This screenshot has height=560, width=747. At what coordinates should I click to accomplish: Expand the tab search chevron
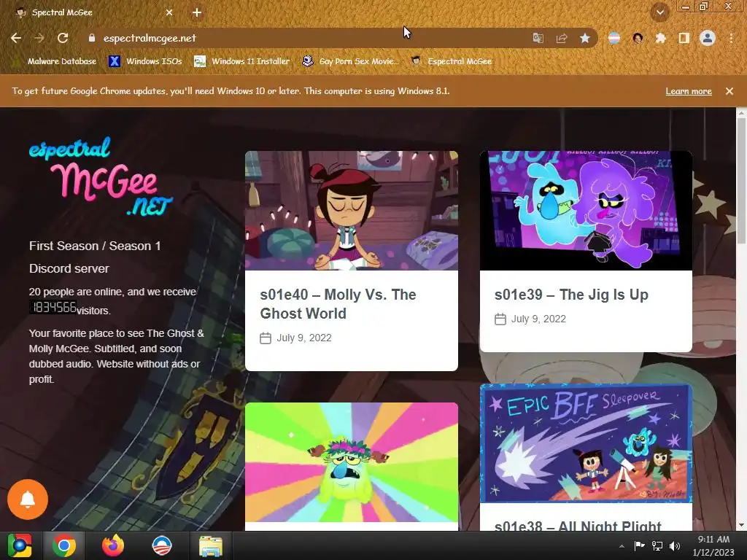659,12
